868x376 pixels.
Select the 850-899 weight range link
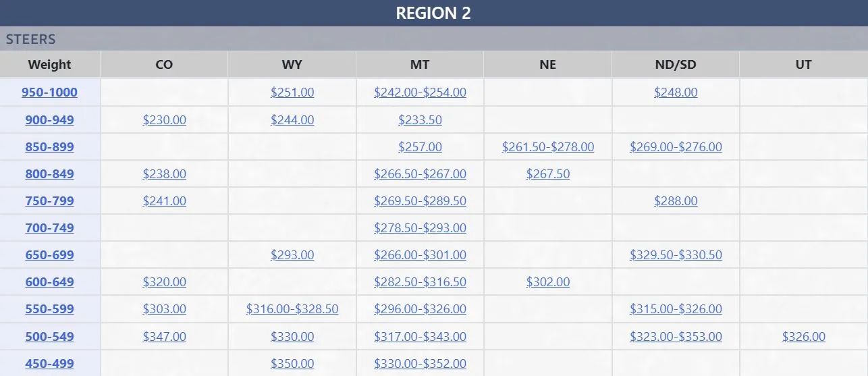coord(49,147)
